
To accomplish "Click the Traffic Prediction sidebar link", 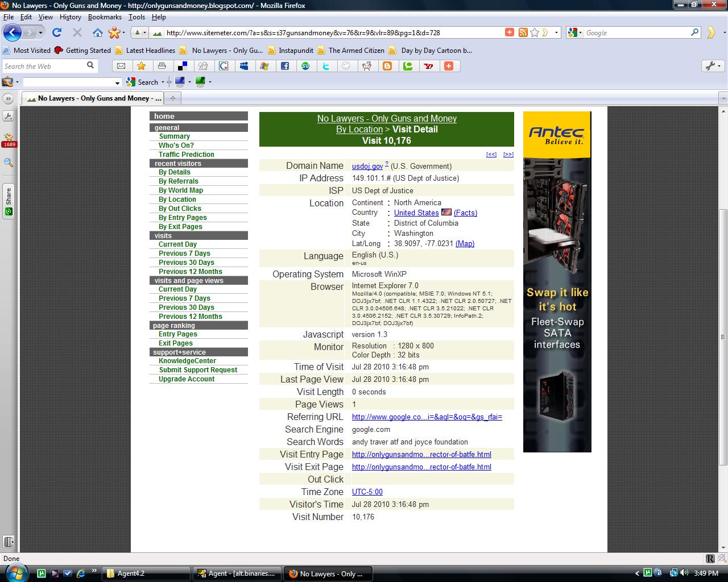I will point(186,155).
